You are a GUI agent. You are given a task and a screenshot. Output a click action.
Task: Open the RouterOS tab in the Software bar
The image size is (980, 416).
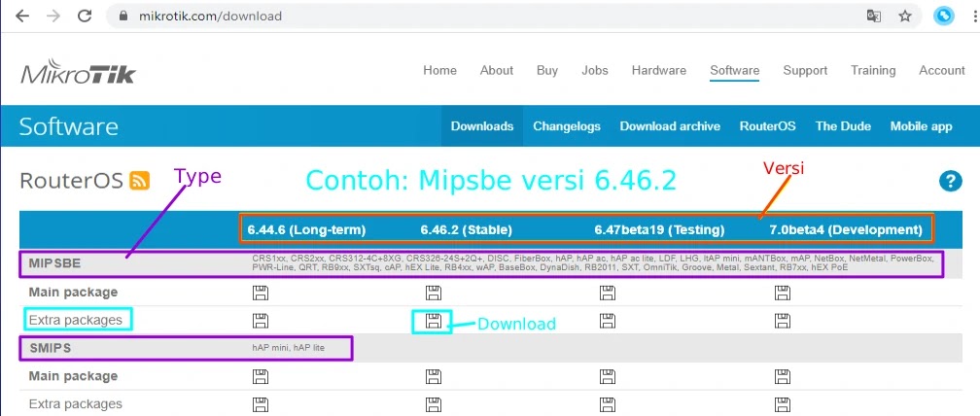coord(768,126)
